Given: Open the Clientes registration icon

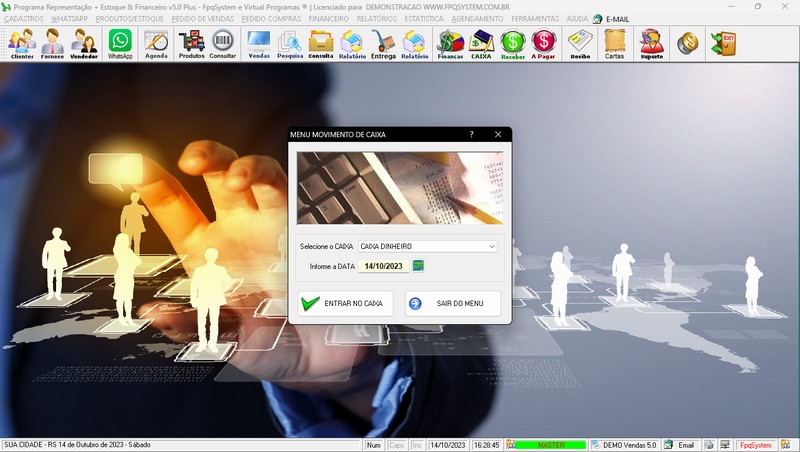Looking at the screenshot, I should 22,44.
